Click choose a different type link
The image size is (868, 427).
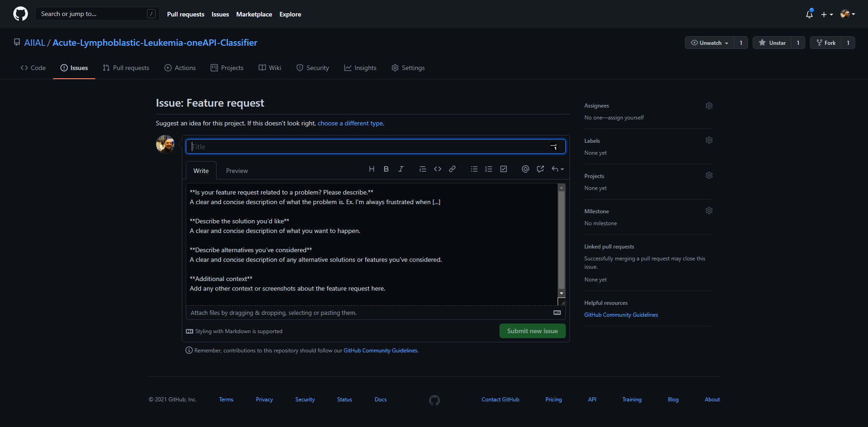350,123
